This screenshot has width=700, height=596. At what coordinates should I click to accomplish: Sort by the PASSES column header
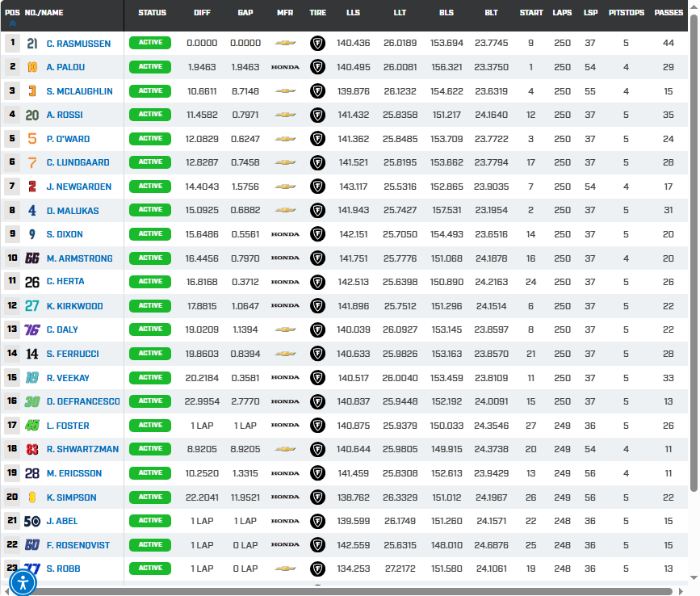coord(669,12)
